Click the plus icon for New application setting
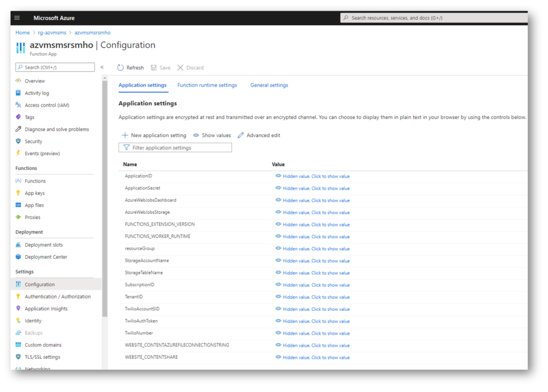 (x=125, y=135)
